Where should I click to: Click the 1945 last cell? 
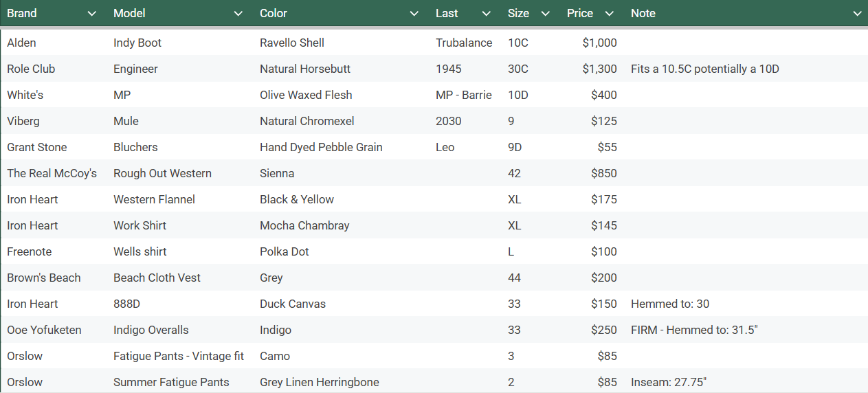click(449, 69)
